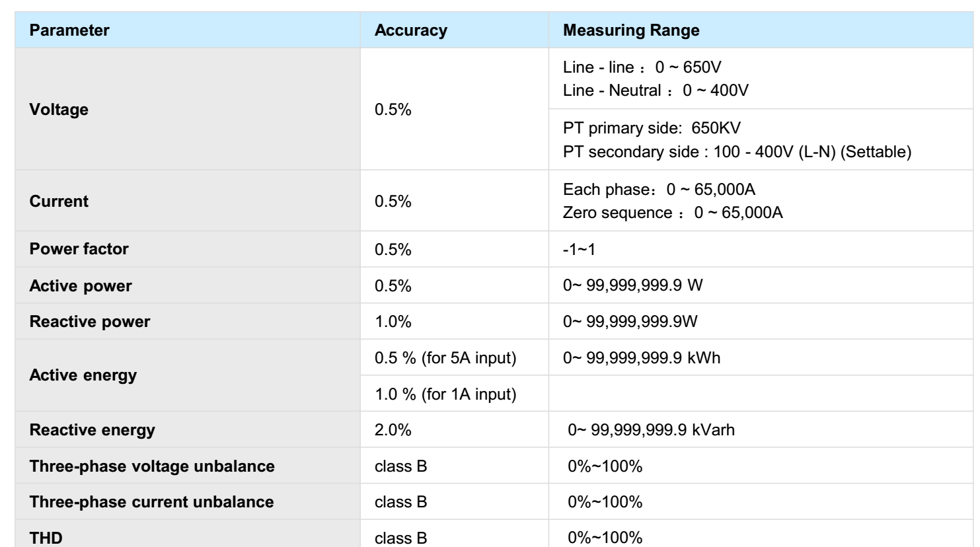The height and width of the screenshot is (547, 980).
Task: Click the Active power row label
Action: coord(81,286)
